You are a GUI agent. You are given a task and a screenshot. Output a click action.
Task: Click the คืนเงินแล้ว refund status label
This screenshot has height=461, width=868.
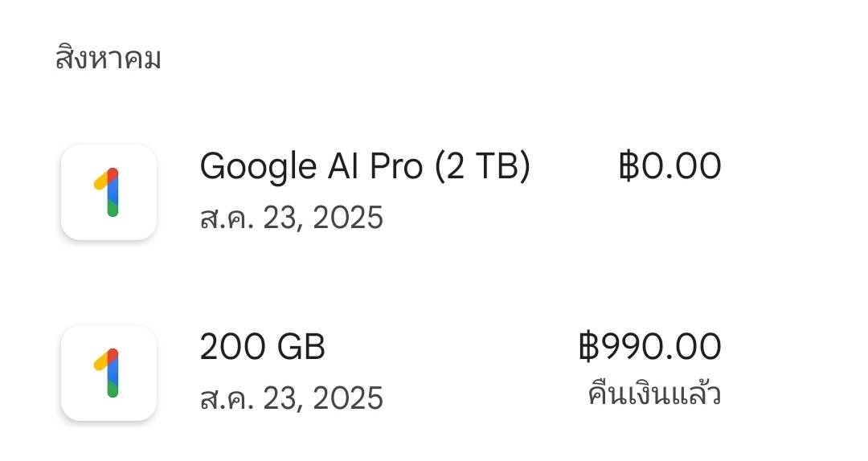pyautogui.click(x=654, y=394)
